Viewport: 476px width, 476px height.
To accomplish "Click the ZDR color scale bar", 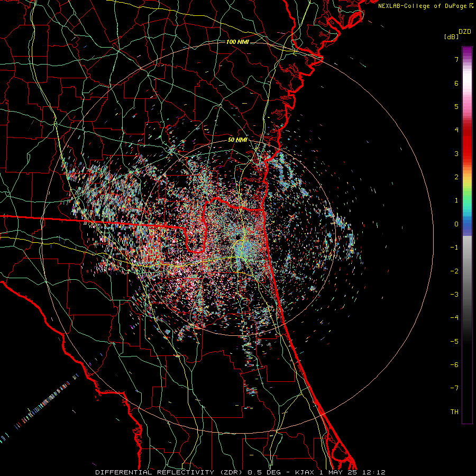I will pyautogui.click(x=467, y=235).
